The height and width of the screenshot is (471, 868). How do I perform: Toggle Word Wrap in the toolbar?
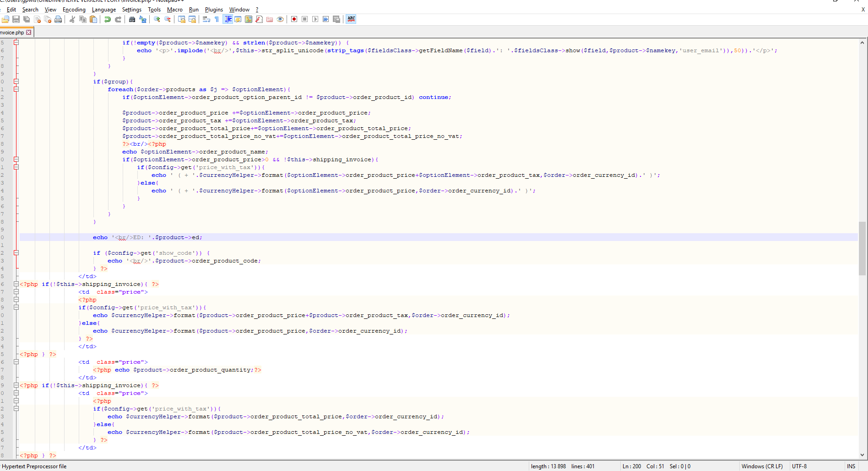pos(206,19)
